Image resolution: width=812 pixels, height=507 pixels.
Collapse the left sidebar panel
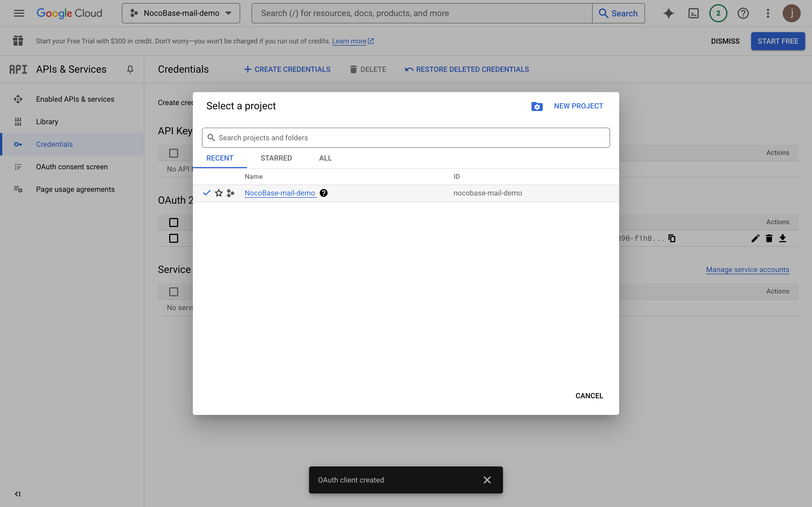coord(18,494)
